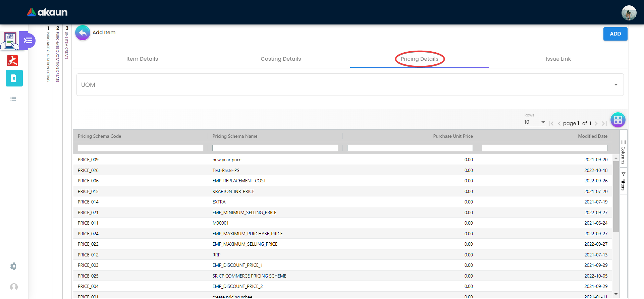The width and height of the screenshot is (644, 299).
Task: Open the purple sidebar menu toggle
Action: [x=28, y=41]
